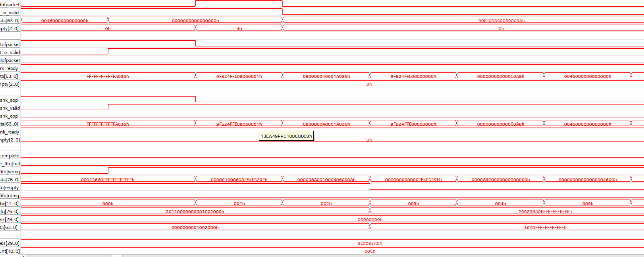The image size is (644, 257).
Task: Select the complete signal row label
Action: tap(10, 156)
